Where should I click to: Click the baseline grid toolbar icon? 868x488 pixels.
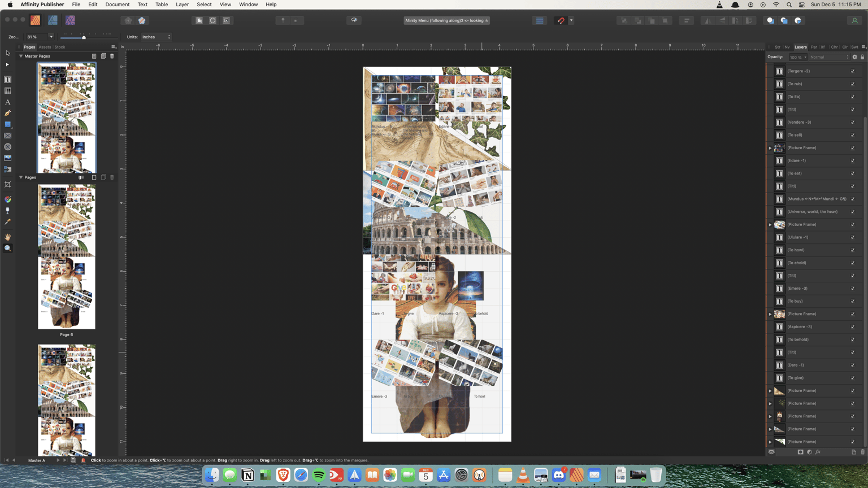tap(540, 20)
